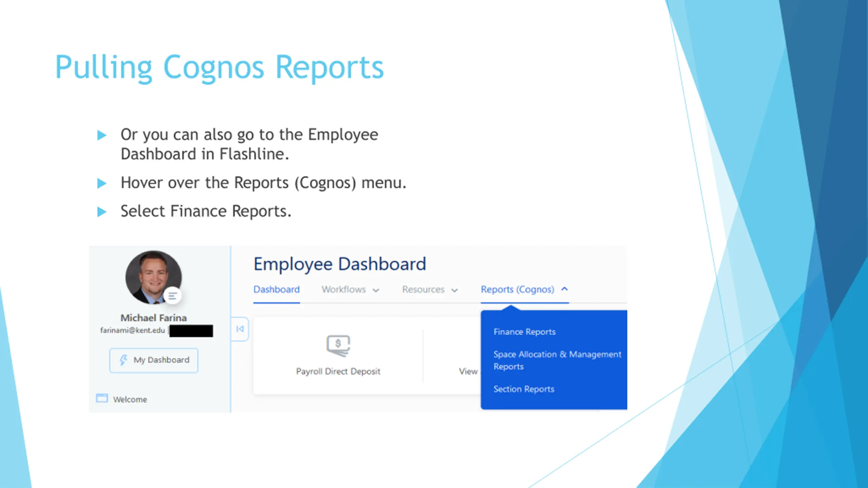Click the Payroll Direct Deposit money icon

click(x=338, y=346)
